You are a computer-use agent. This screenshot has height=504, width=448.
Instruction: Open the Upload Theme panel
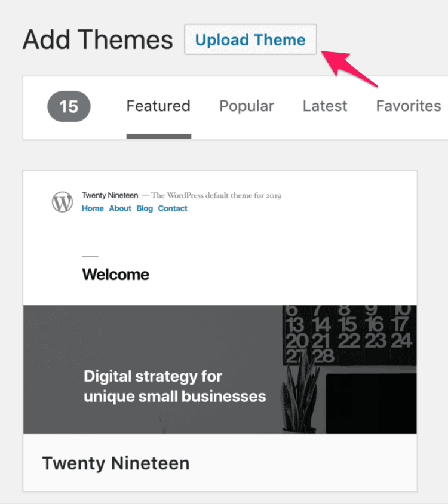tap(250, 39)
